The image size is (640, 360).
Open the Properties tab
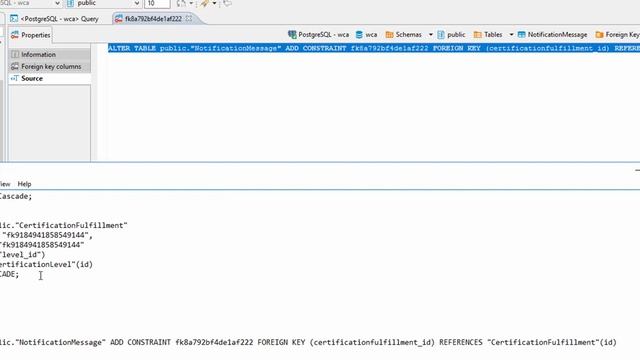(30, 35)
